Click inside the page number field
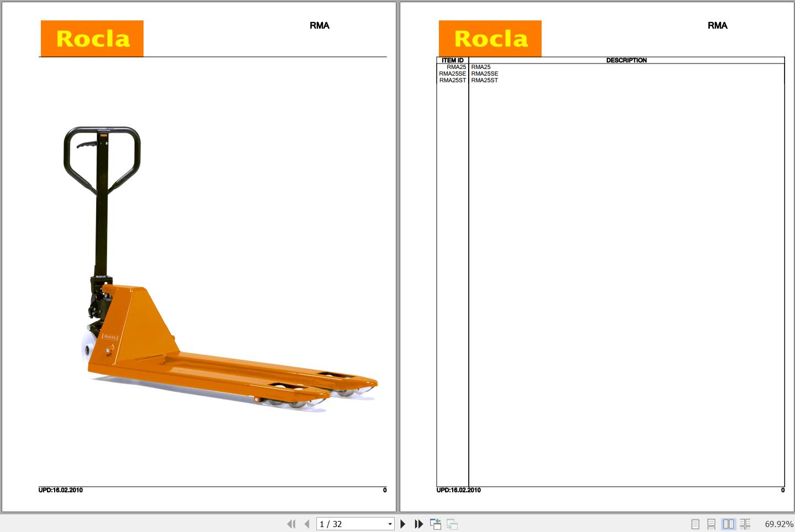795x532 pixels. [342, 524]
